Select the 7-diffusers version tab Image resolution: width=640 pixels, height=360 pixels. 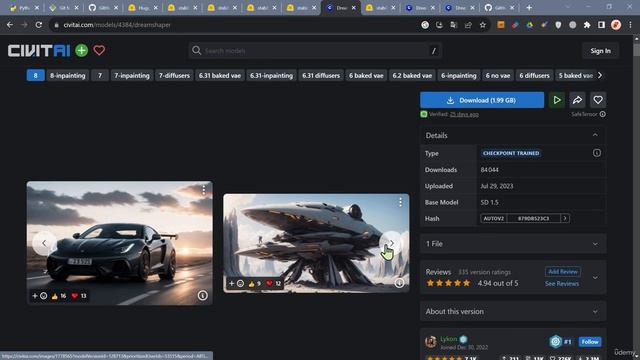(174, 76)
